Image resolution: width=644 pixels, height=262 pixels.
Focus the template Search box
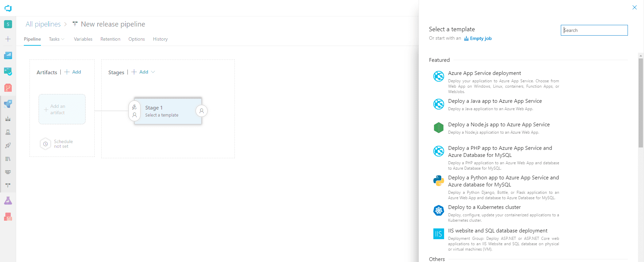(x=594, y=30)
